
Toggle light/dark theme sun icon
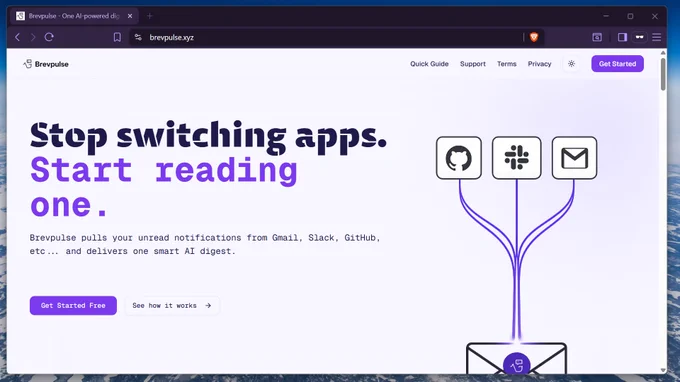572,64
